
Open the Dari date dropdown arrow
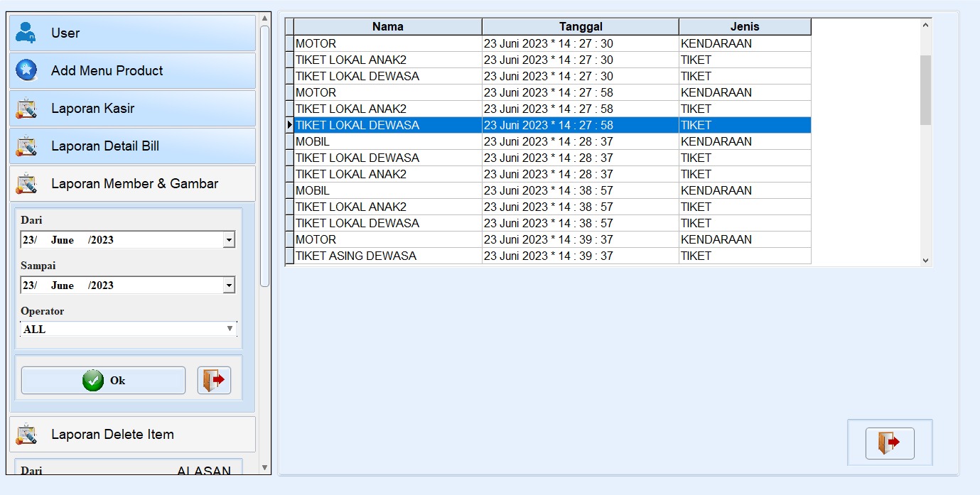coord(229,240)
